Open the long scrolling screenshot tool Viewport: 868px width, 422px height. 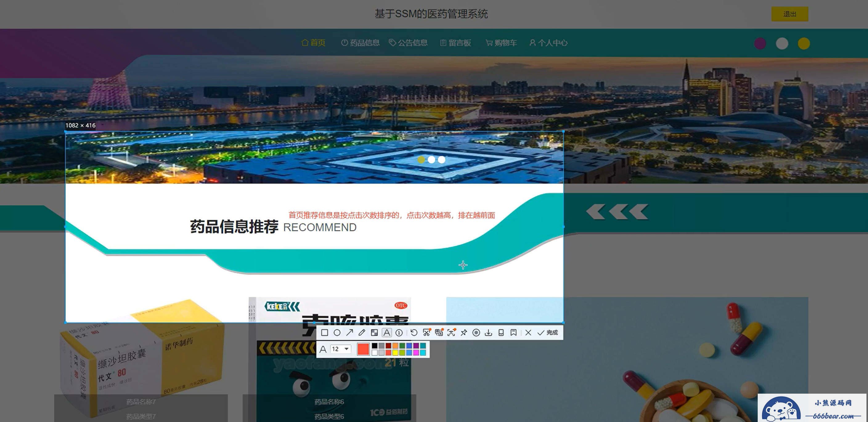tap(426, 333)
